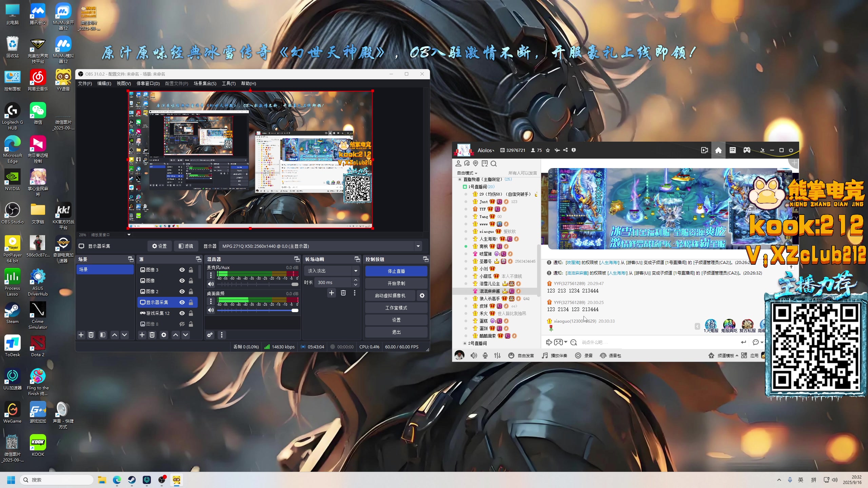Remove scene with trash icon in Scenes panel

point(91,335)
